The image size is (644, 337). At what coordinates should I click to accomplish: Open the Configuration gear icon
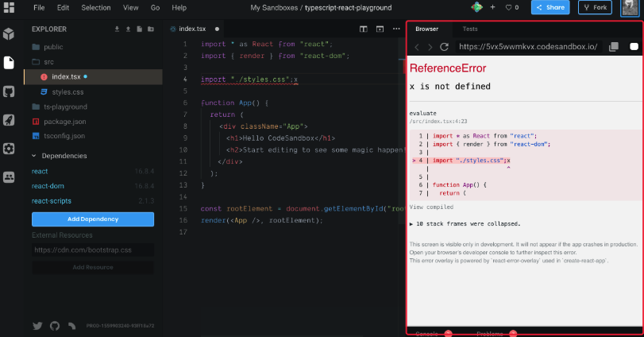[9, 149]
